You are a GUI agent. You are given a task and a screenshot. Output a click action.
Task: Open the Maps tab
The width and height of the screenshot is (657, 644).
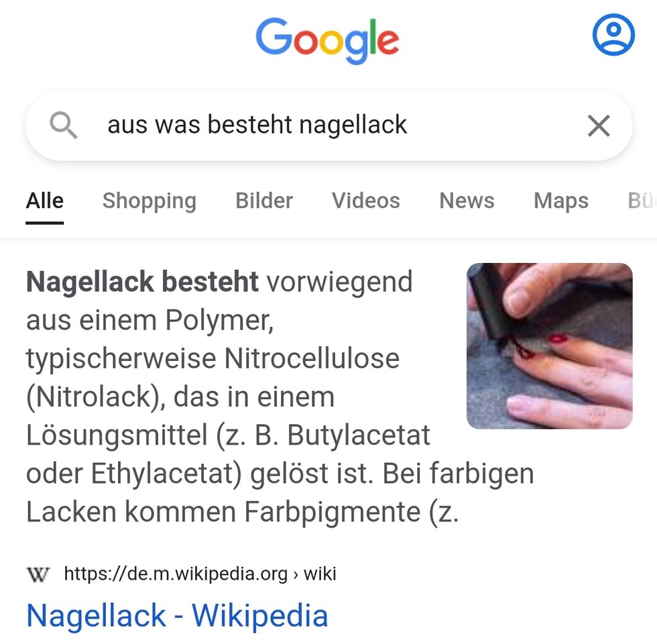click(561, 201)
